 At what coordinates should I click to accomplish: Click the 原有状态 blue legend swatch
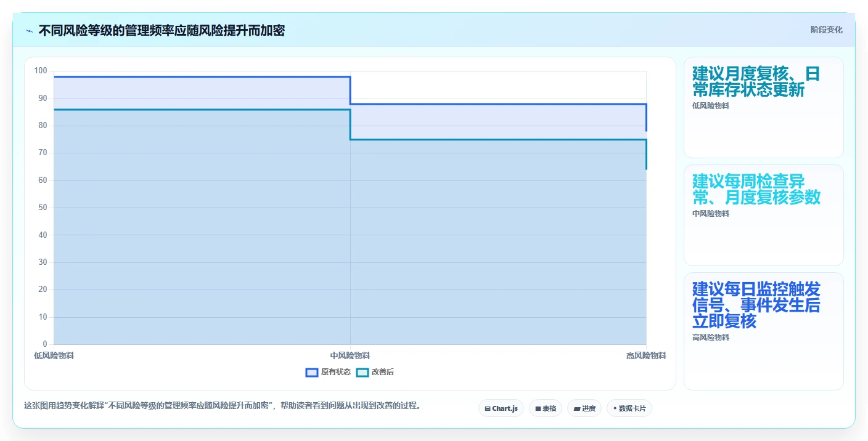click(312, 372)
